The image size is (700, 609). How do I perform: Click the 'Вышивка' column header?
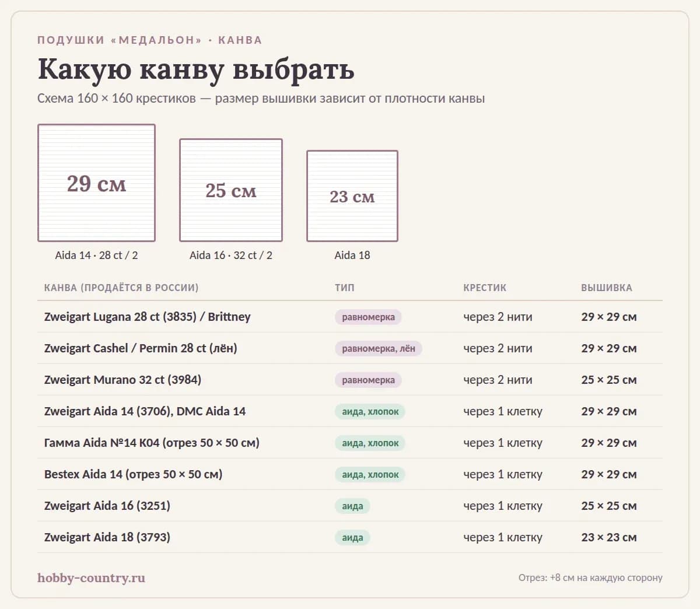pos(607,288)
